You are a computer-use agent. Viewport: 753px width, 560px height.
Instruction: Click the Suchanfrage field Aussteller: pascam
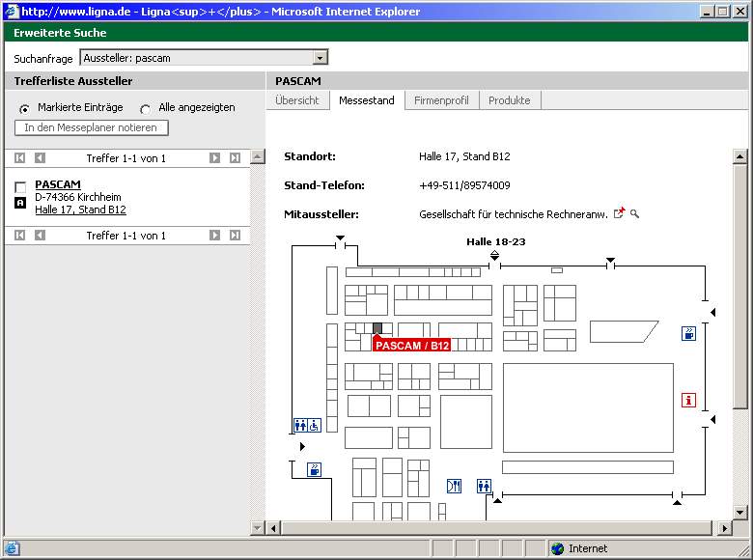(204, 58)
